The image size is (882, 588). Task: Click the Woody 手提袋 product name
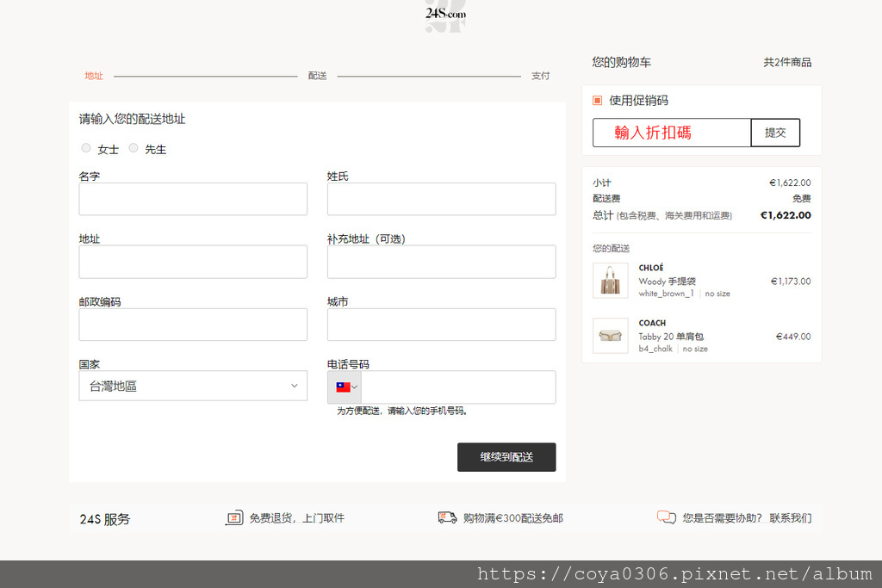point(668,281)
